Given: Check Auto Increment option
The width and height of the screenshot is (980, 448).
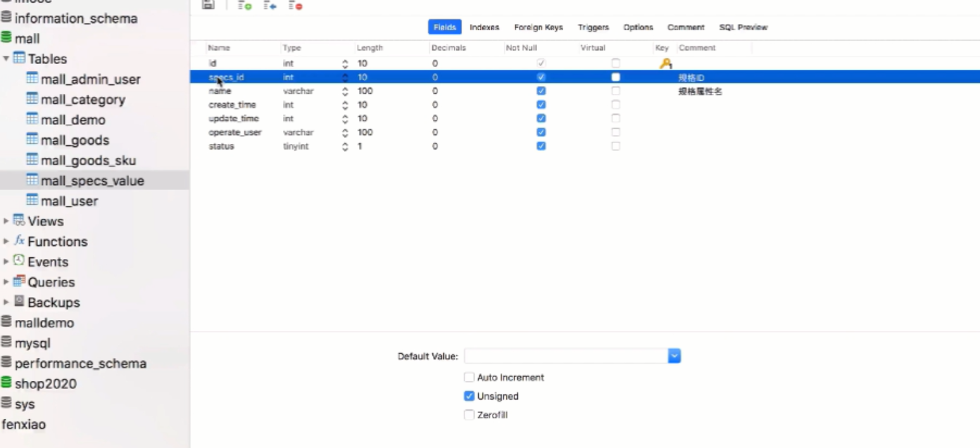Looking at the screenshot, I should (469, 377).
